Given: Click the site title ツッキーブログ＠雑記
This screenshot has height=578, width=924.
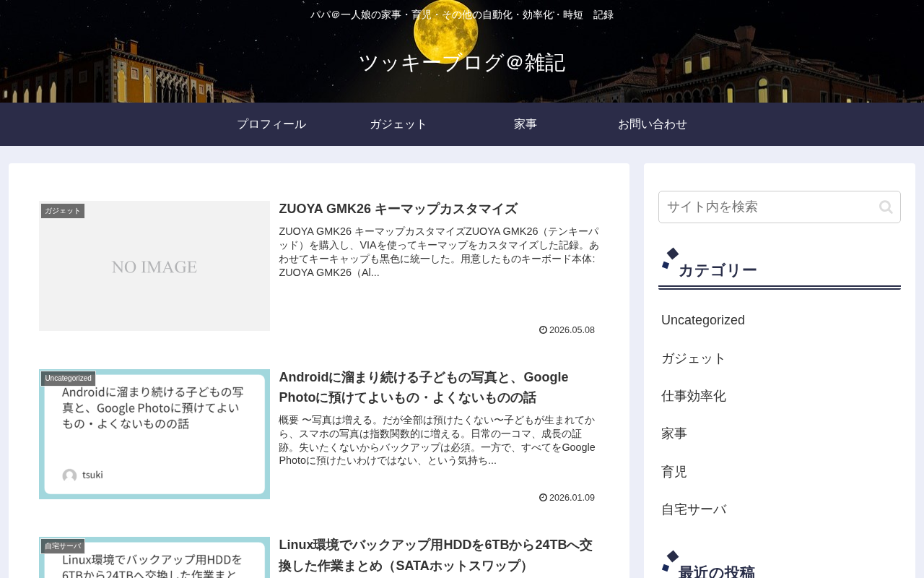Looking at the screenshot, I should tap(462, 63).
